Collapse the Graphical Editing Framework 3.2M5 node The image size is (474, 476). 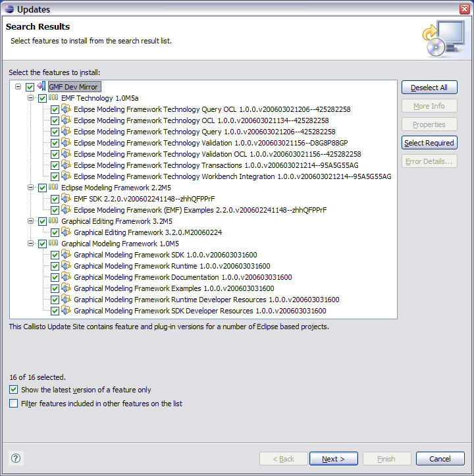[30, 221]
